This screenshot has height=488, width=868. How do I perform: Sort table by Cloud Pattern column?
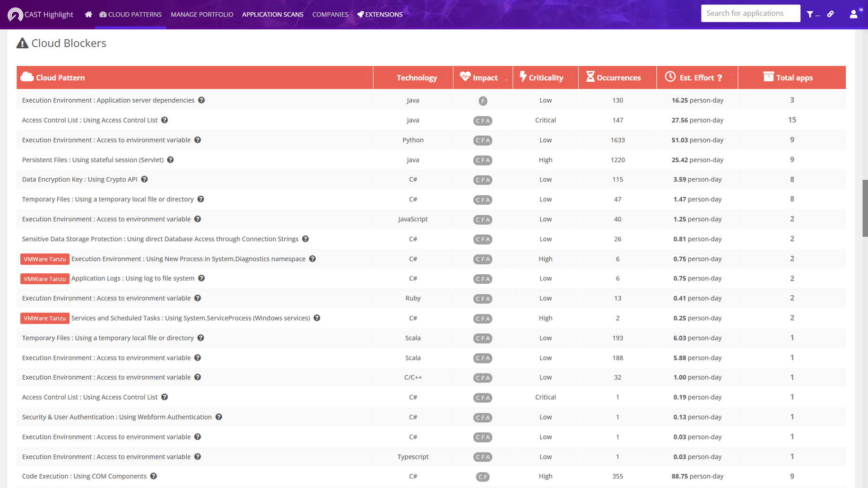click(x=61, y=78)
